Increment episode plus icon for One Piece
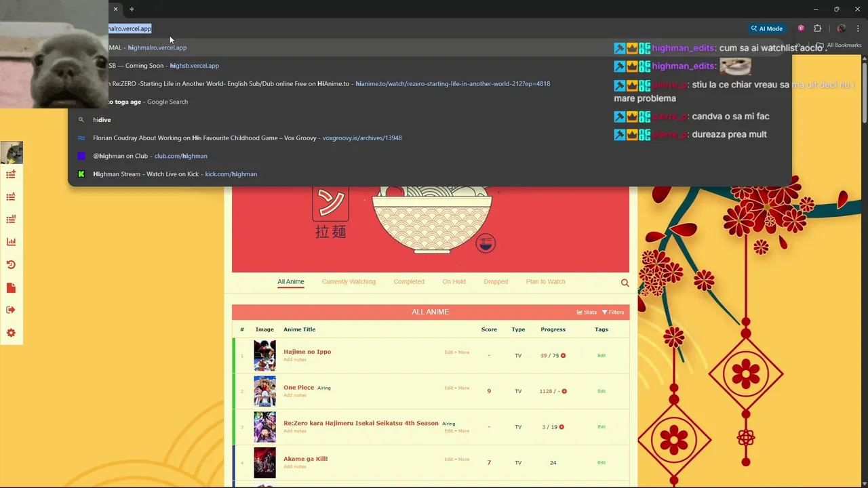 tap(564, 391)
